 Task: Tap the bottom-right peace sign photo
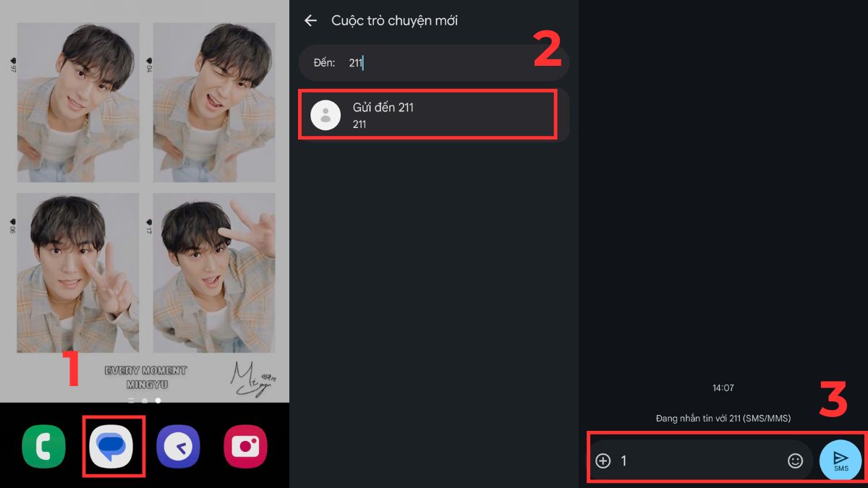(x=214, y=272)
